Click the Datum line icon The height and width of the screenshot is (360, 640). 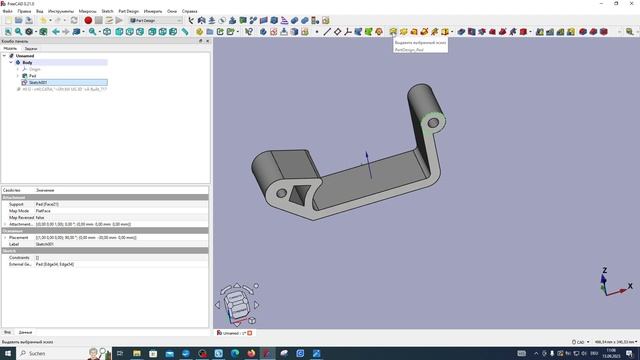pyautogui.click(x=327, y=31)
